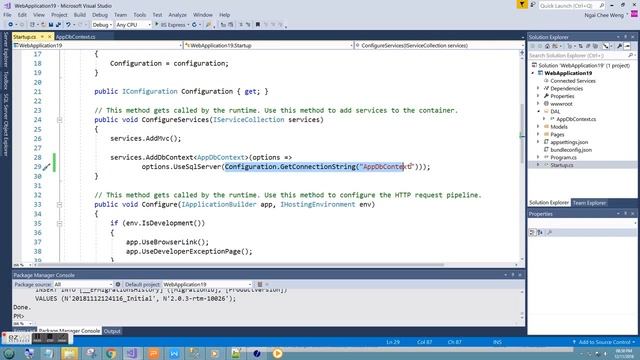Screen dimensions: 640x360
Task: Switch to the Team Explorer tab
Action: (589, 203)
